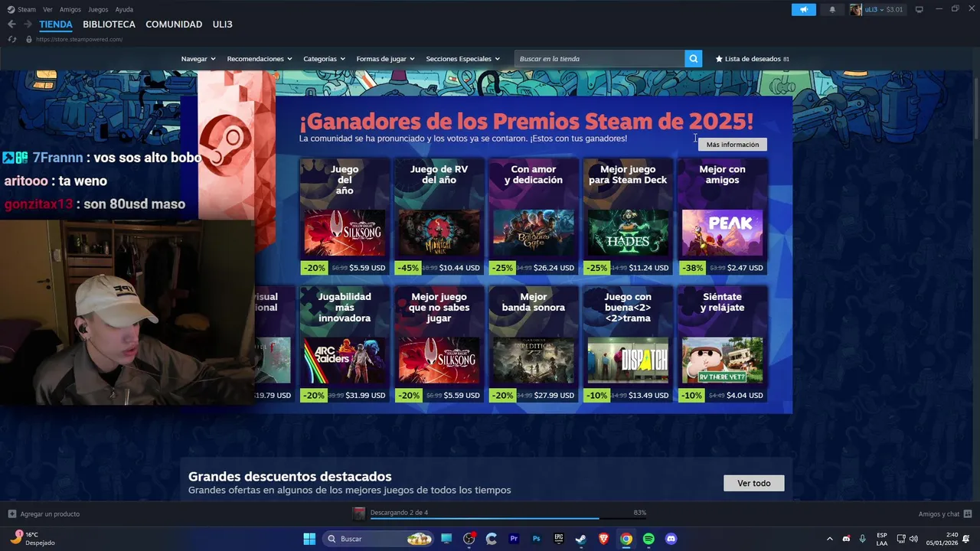Open Epic Games Launcher from taskbar
Image resolution: width=980 pixels, height=551 pixels.
pos(559,539)
